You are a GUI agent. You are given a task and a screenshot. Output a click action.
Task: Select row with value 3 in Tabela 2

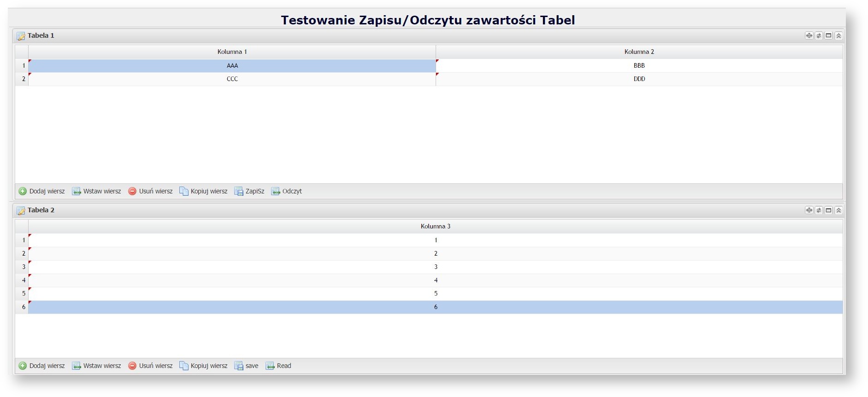point(435,267)
